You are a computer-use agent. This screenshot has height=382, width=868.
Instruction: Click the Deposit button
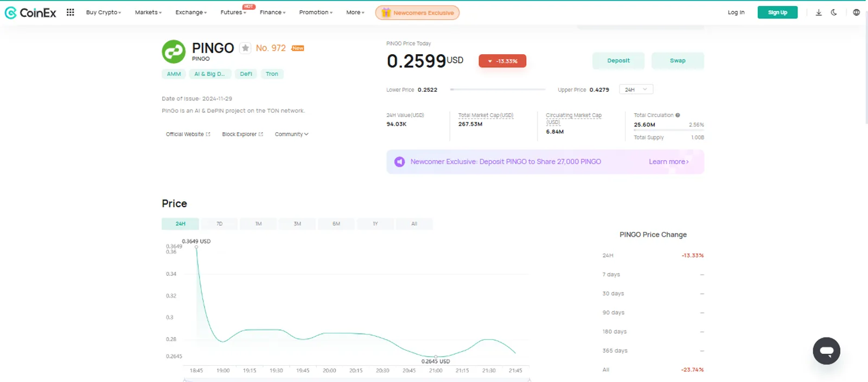pos(618,61)
